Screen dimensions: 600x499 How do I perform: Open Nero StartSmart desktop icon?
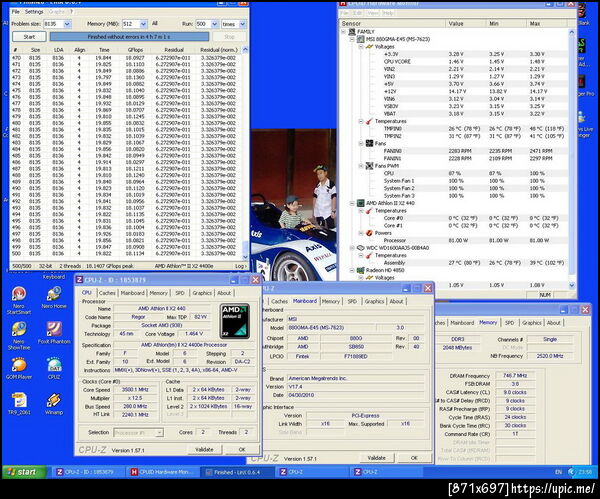(19, 295)
